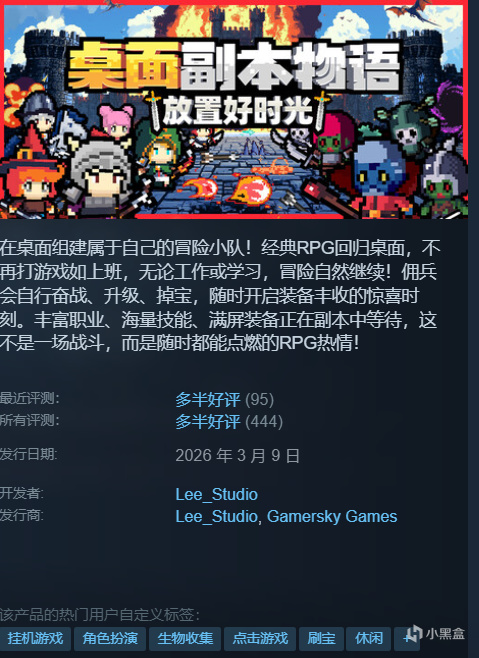Click the pink-haired pixel character in the banner

click(115, 120)
